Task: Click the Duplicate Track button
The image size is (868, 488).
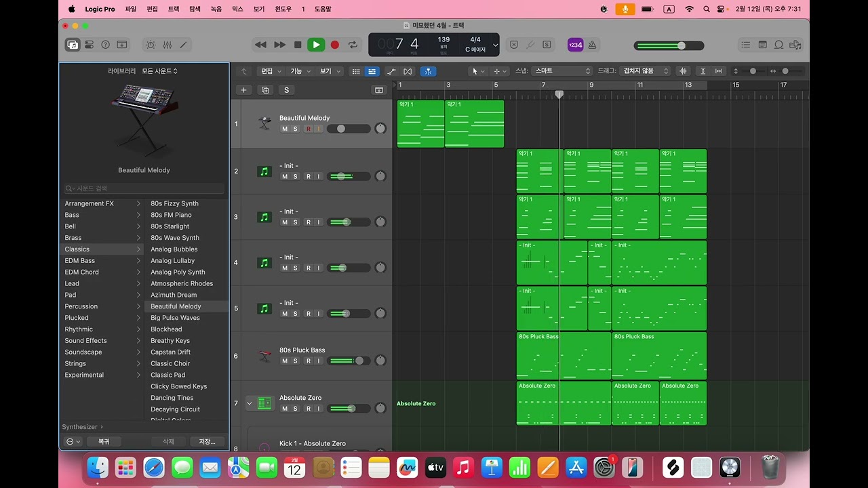Action: coord(265,90)
